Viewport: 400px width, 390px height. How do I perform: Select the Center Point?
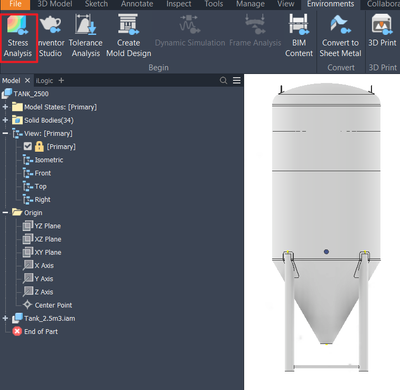coord(47,305)
